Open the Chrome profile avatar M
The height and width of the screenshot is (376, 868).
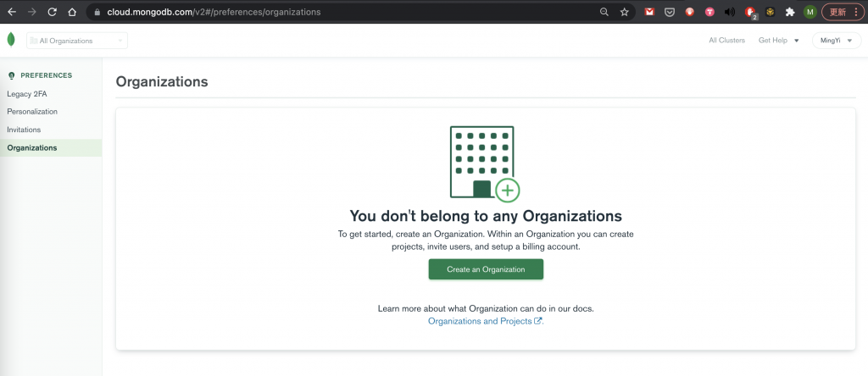(810, 12)
